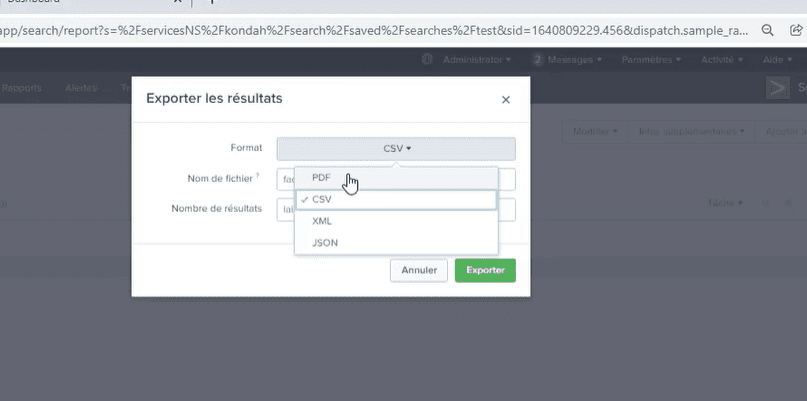This screenshot has width=807, height=401.
Task: Click the Annuler button
Action: (419, 270)
